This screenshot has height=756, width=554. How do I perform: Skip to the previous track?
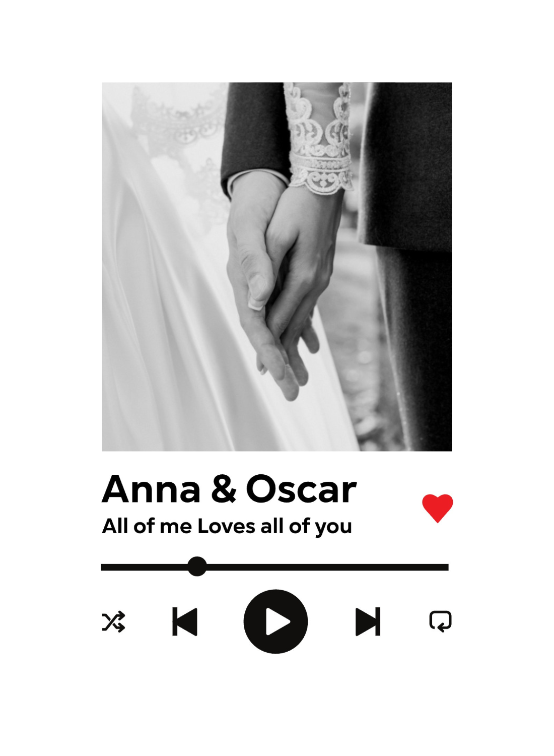tap(185, 621)
